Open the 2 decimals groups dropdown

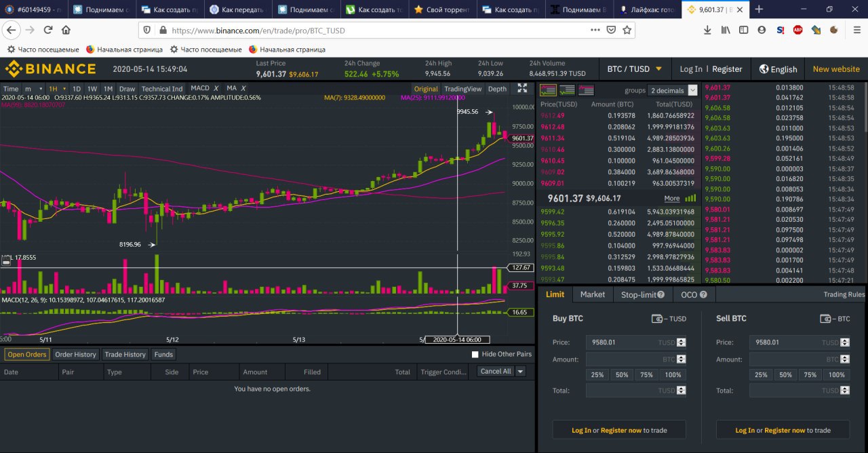tap(673, 90)
